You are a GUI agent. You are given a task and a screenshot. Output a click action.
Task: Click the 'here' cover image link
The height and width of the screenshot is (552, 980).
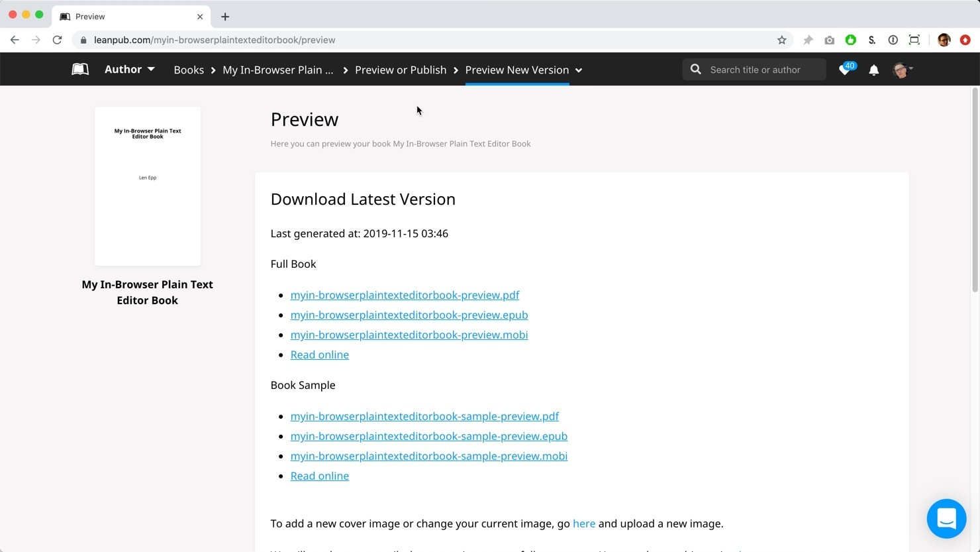pos(583,524)
